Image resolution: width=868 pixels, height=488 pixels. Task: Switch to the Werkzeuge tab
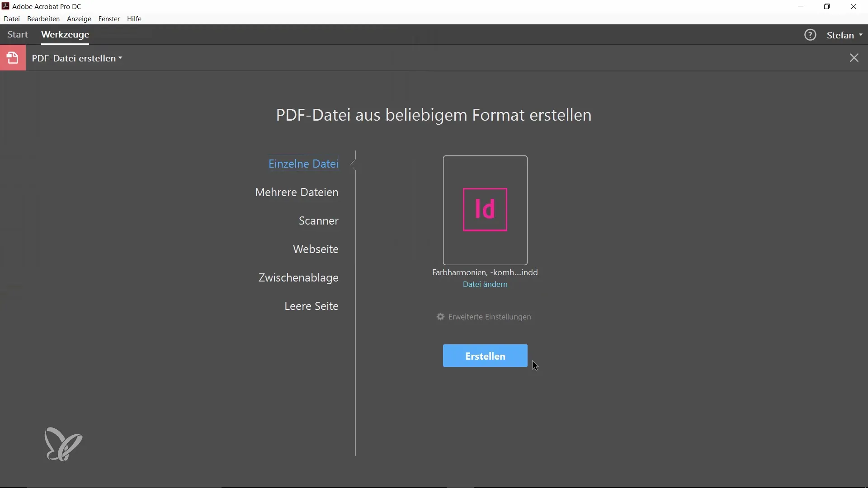point(65,35)
